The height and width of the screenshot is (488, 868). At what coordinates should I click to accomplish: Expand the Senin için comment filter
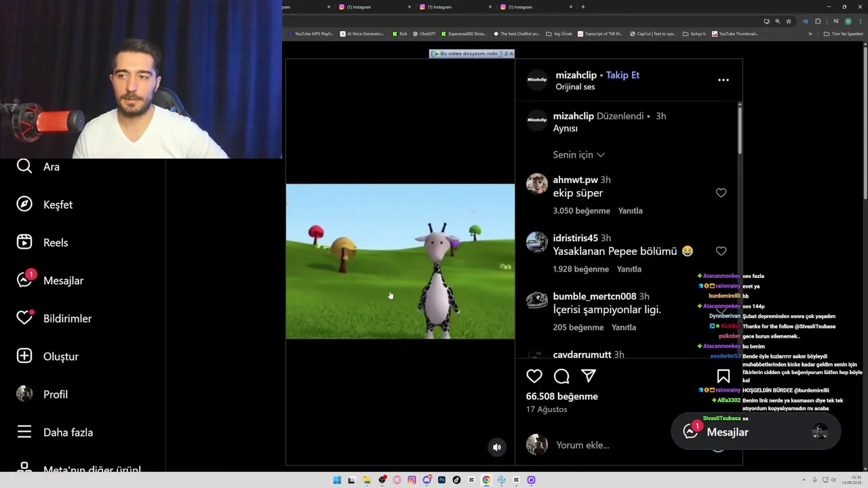[578, 155]
